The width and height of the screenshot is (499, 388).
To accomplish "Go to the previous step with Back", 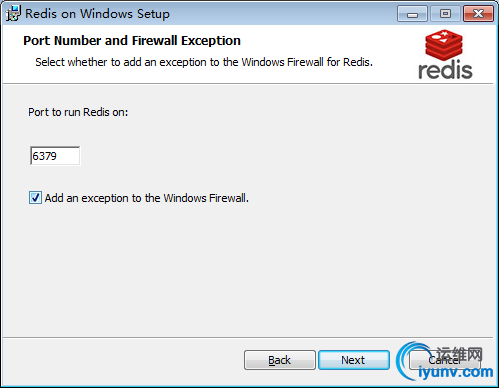I will 280,360.
